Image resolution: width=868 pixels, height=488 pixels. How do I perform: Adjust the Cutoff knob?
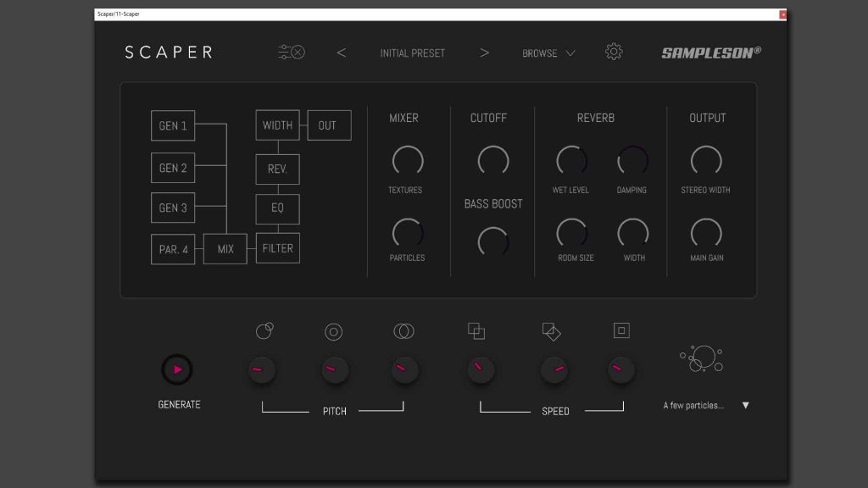click(493, 161)
